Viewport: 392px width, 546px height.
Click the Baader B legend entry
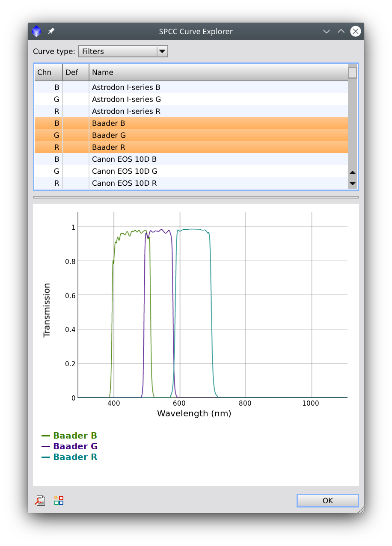click(x=69, y=436)
